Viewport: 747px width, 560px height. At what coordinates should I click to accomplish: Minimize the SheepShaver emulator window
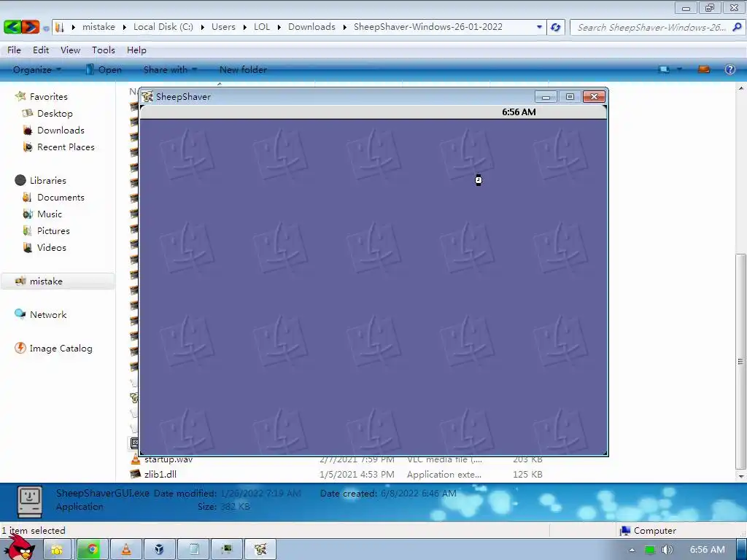(546, 97)
